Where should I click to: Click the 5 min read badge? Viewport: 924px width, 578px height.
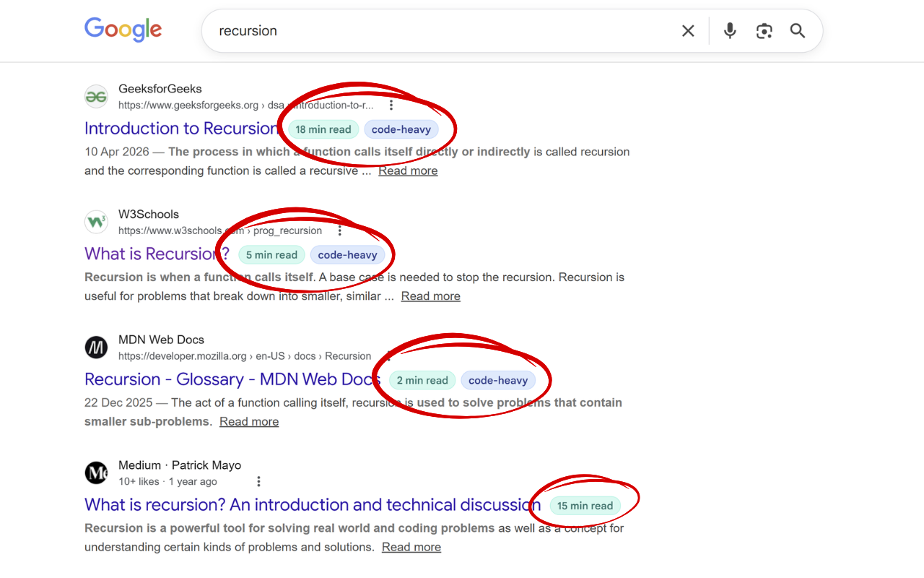tap(271, 255)
